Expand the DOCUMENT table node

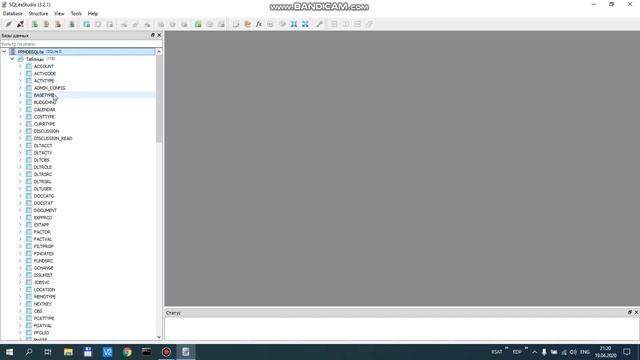(x=20, y=210)
